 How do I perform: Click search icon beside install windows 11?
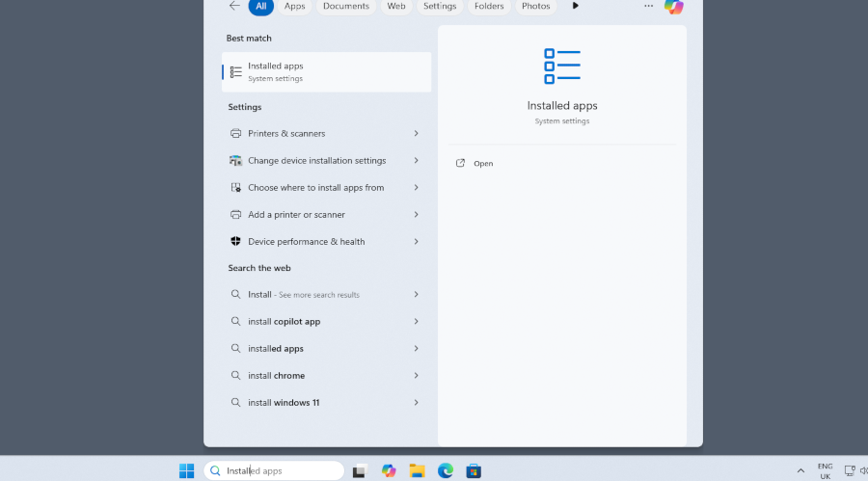pyautogui.click(x=236, y=402)
